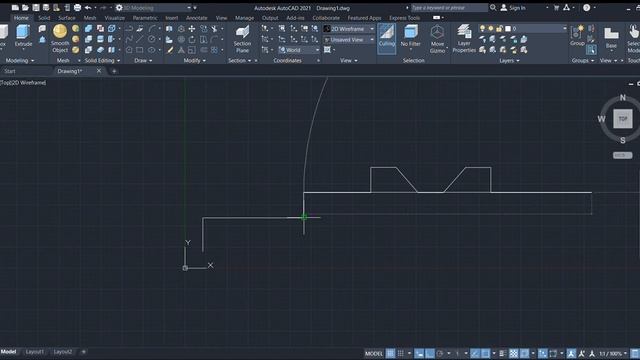Click the New file icon in quick access toolbar
The width and height of the screenshot is (640, 360).
[15, 8]
